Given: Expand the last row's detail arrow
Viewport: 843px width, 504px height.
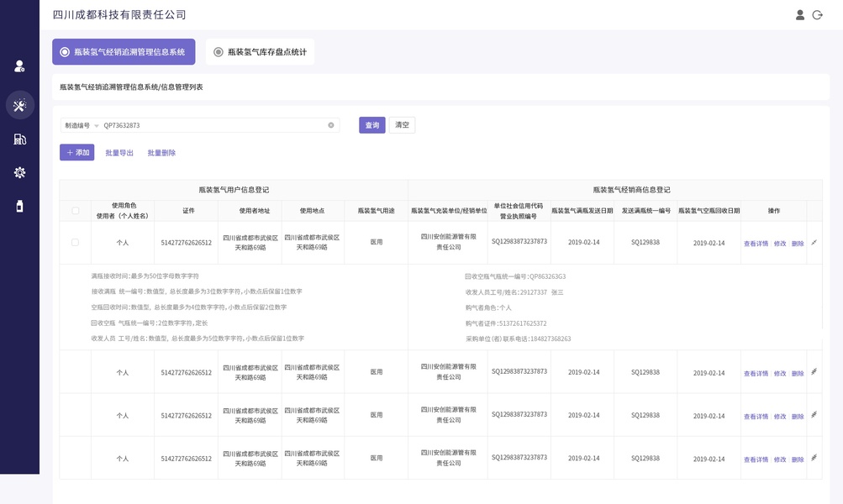Looking at the screenshot, I should 814,459.
